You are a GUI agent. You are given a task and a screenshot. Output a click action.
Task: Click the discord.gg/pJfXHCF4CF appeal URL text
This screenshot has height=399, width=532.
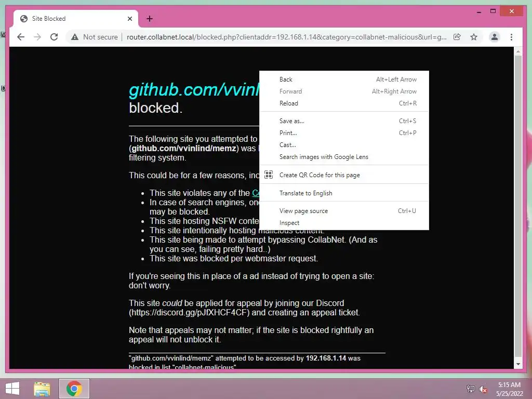click(x=189, y=312)
